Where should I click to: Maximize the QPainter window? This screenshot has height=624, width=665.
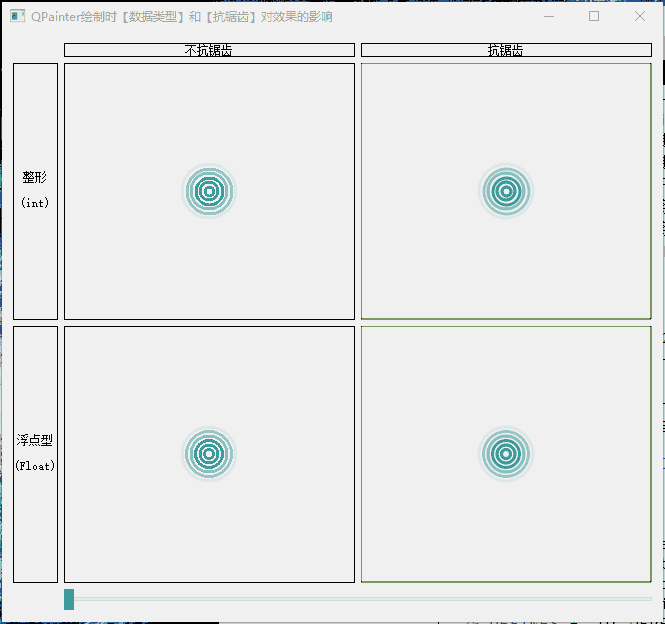594,17
